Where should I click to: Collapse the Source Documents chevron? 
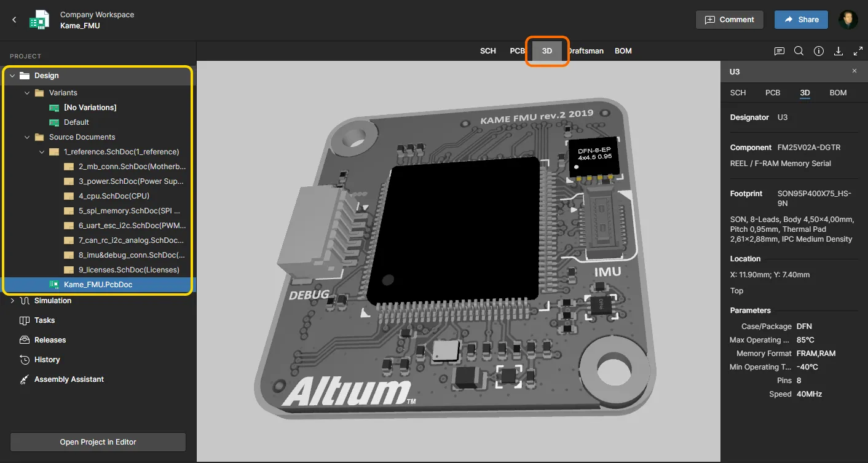tap(27, 137)
